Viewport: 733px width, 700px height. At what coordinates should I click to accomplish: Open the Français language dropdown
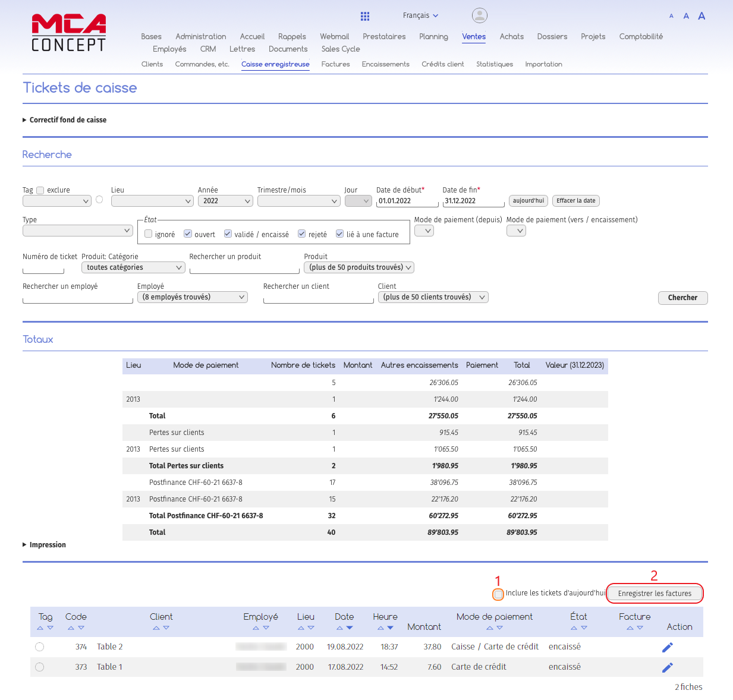420,15
